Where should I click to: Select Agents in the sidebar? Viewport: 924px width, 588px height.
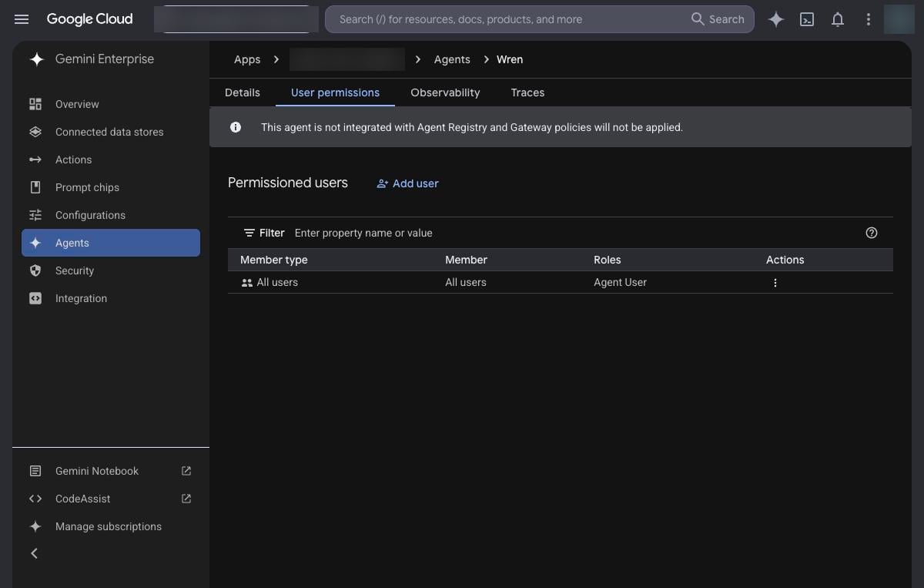tap(111, 243)
